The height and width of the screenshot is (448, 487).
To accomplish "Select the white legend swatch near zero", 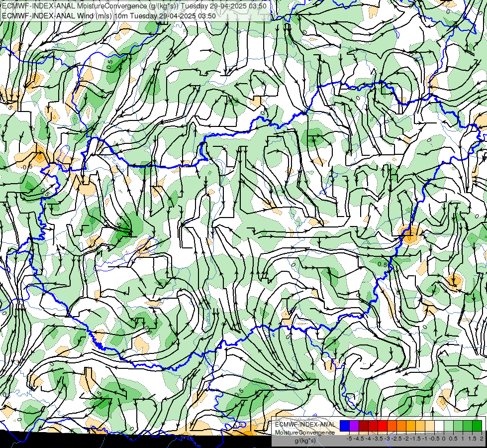I will pos(439,426).
